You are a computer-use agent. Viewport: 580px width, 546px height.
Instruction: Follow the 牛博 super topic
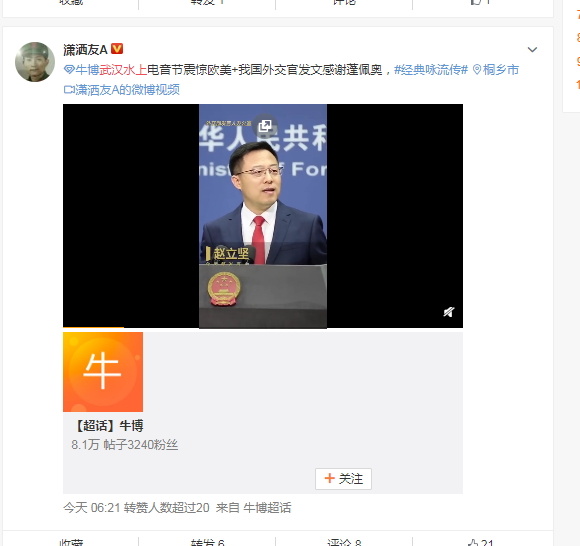click(x=343, y=479)
